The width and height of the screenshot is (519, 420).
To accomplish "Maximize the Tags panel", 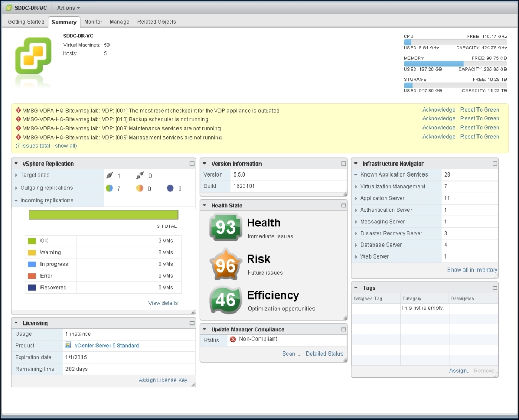I will (x=495, y=288).
